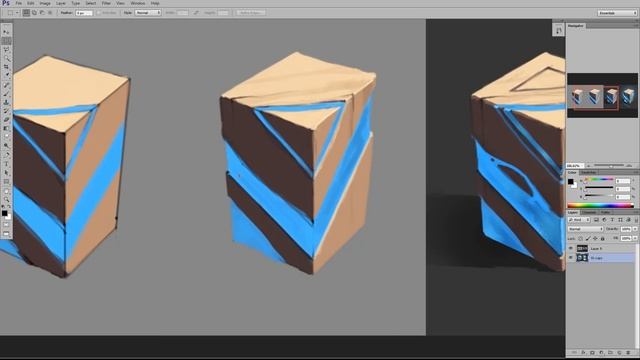Select the Lasso tool
640x360 pixels.
pos(6,49)
